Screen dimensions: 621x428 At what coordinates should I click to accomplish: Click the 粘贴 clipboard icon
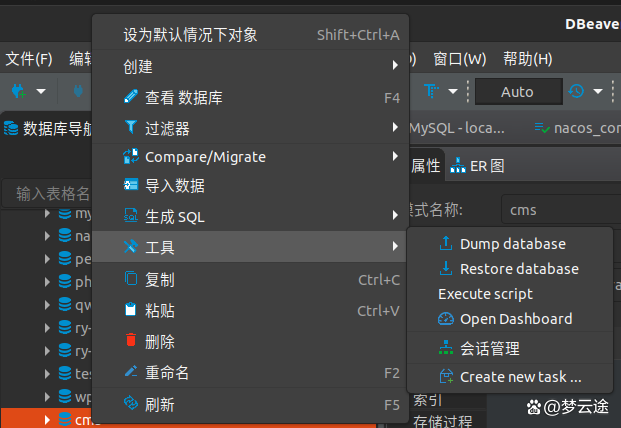[131, 309]
